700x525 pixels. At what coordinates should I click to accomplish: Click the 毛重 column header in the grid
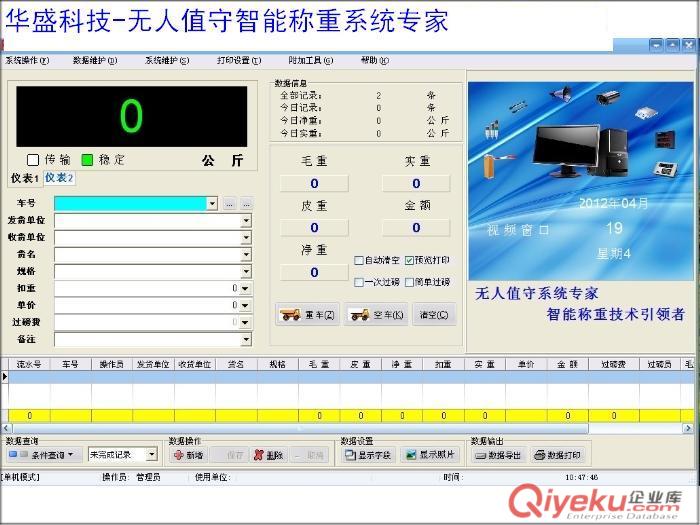tap(319, 364)
